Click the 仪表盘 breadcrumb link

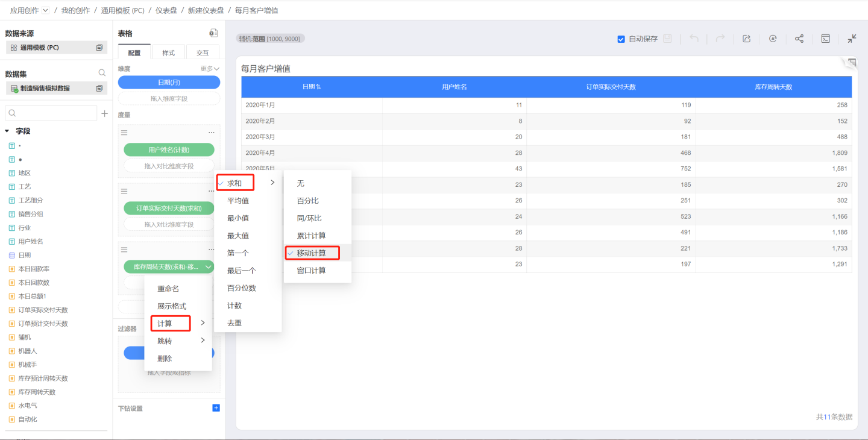tap(166, 10)
